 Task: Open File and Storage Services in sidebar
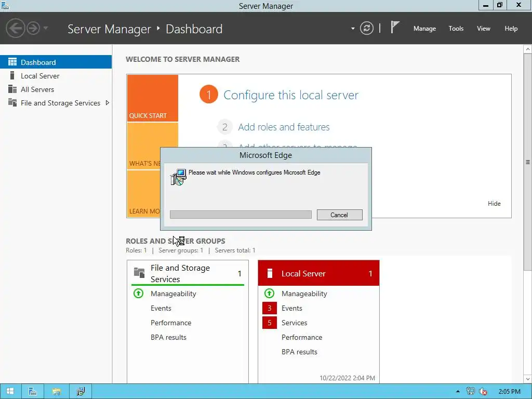point(56,103)
